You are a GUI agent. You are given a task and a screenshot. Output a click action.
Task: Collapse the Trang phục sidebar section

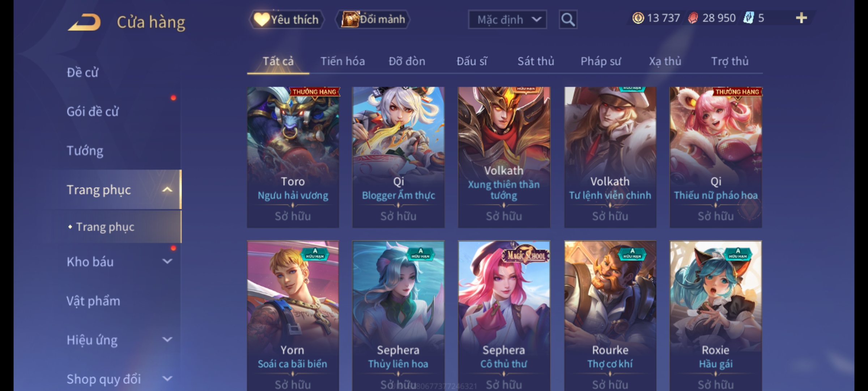pos(167,190)
